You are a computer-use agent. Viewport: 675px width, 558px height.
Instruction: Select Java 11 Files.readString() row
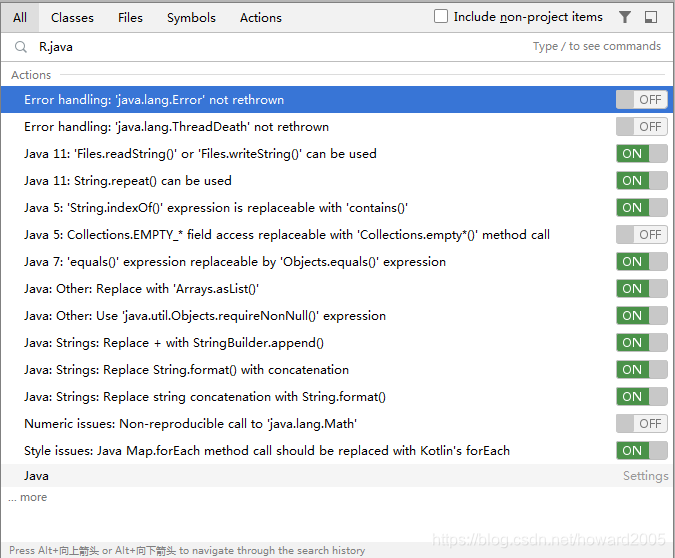(337, 154)
